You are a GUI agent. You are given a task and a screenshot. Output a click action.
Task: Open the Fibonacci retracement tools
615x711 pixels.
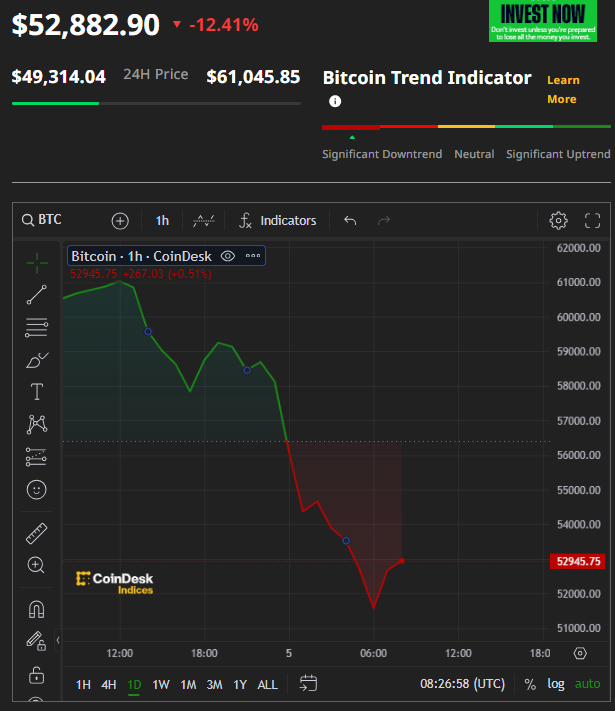coord(37,326)
